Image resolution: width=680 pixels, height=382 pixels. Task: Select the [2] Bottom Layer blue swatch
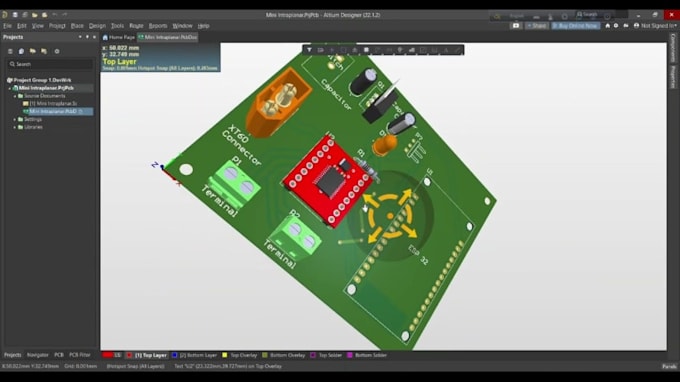click(x=174, y=355)
